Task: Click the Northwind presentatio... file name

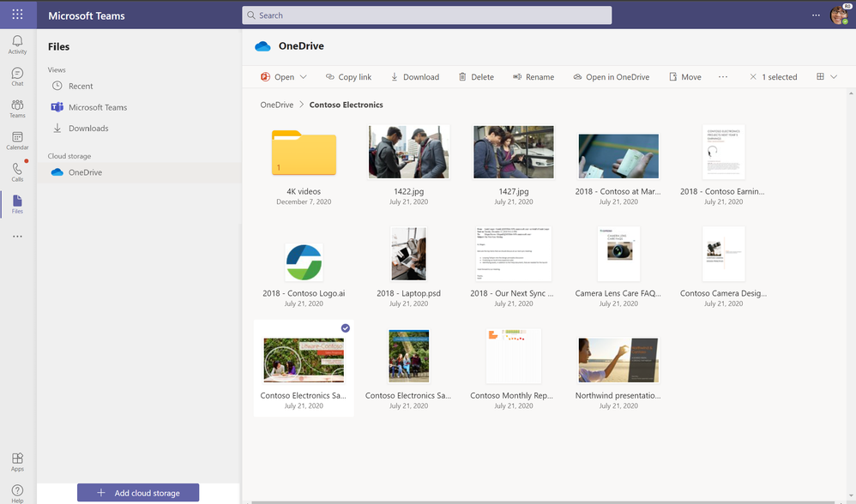Action: 618,395
